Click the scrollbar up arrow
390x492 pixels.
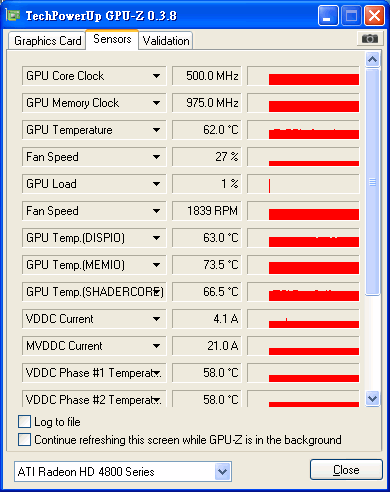372,60
